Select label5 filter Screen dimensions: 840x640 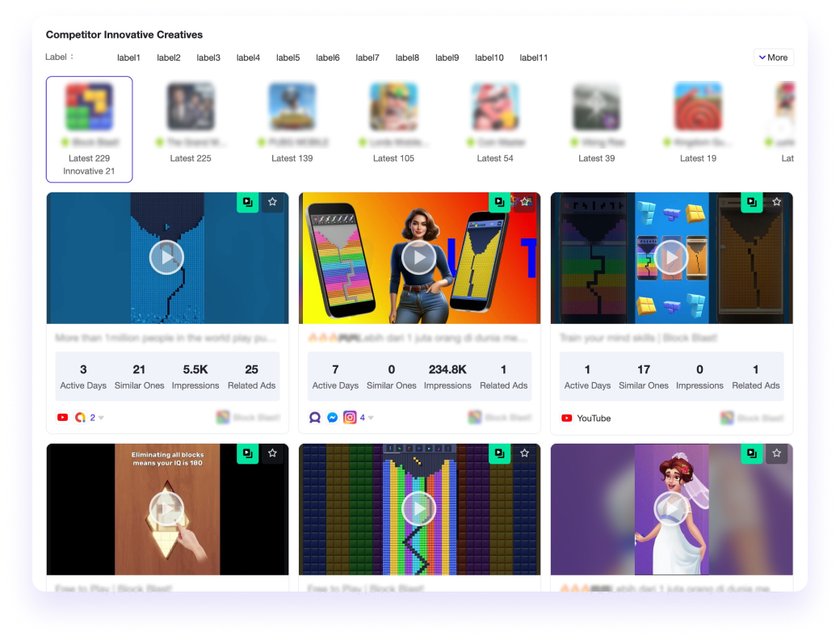(x=288, y=57)
